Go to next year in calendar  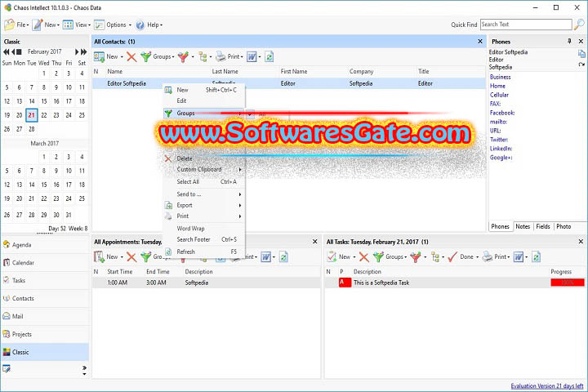[83, 51]
